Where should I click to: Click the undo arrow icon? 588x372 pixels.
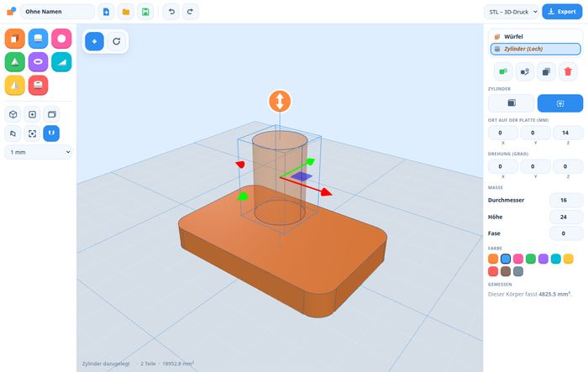point(171,12)
